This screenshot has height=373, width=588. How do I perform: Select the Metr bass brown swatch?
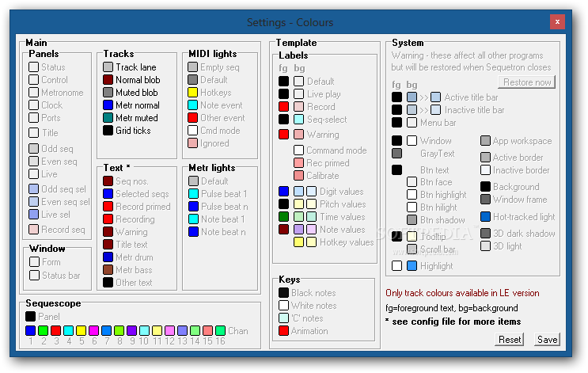108,270
